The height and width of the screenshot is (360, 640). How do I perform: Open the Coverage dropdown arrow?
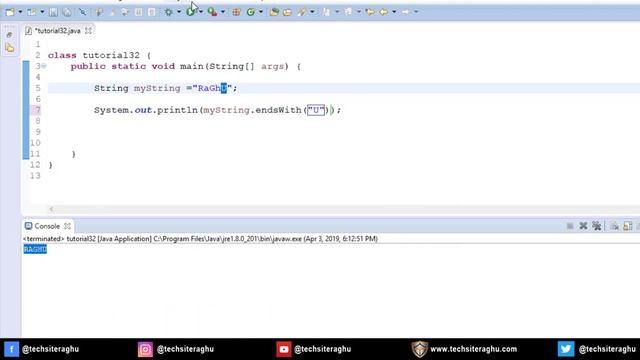point(223,12)
